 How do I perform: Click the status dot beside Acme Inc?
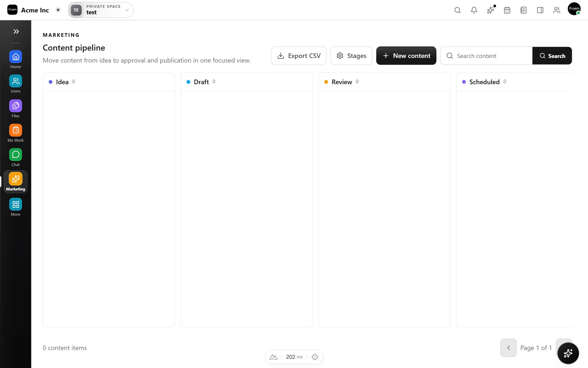[58, 10]
